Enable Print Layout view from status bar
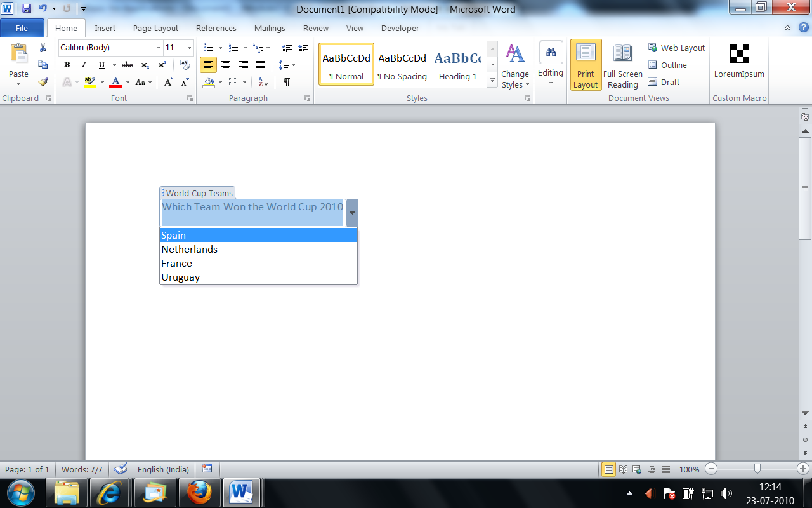Screen dimensions: 812x508 pos(608,469)
